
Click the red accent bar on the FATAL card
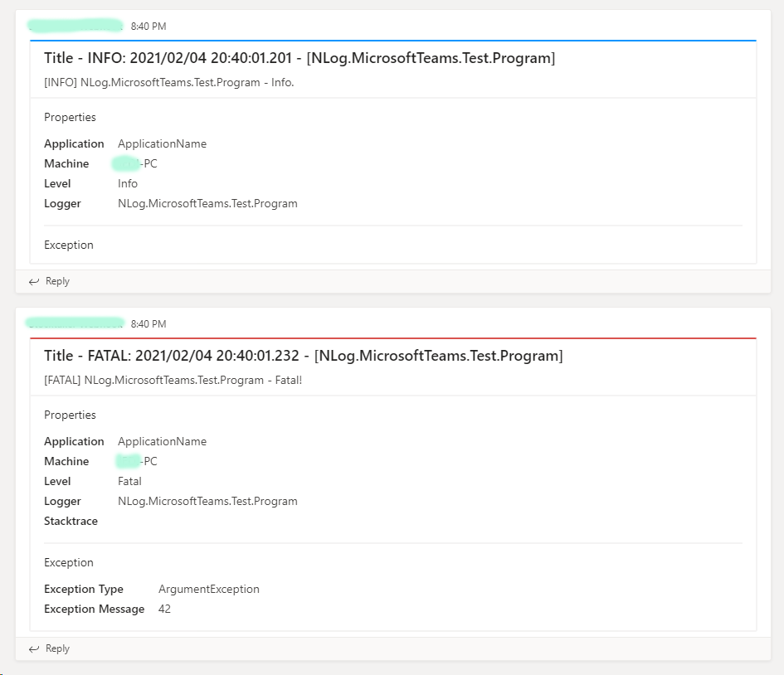392,337
